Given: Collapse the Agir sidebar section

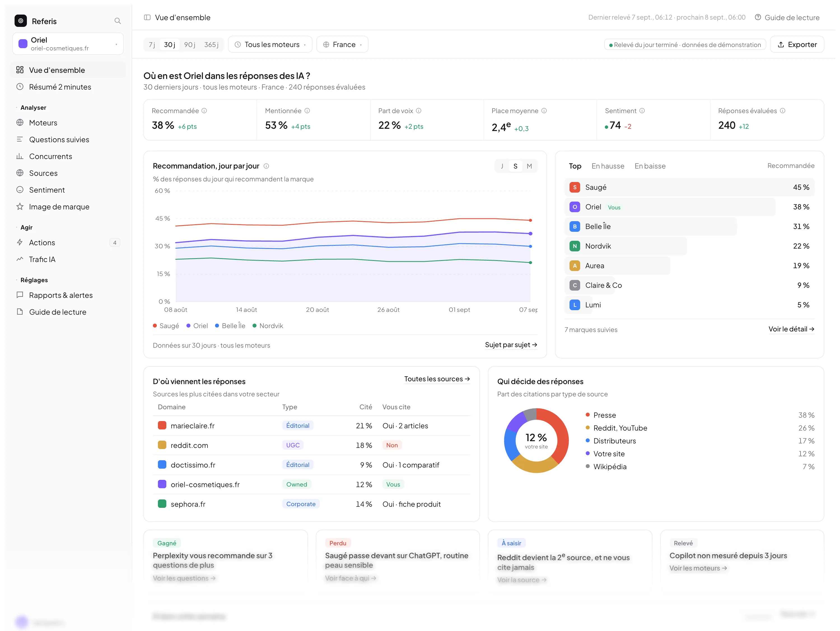Looking at the screenshot, I should [24, 227].
